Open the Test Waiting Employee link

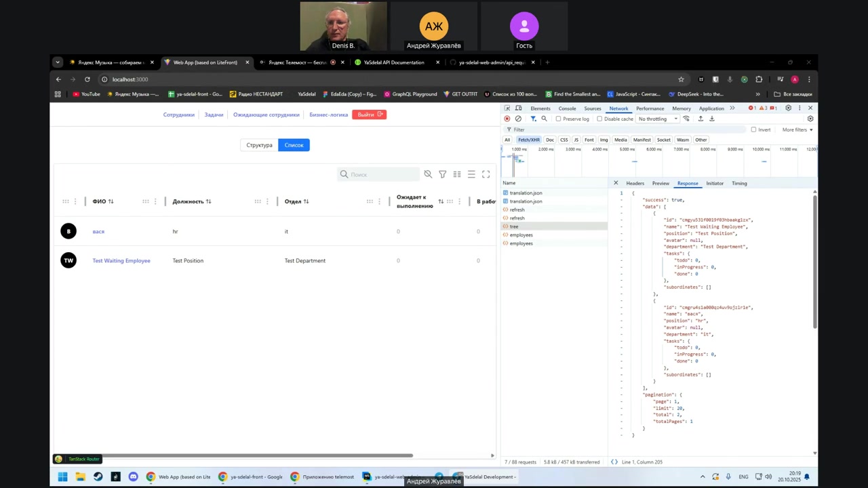point(121,260)
